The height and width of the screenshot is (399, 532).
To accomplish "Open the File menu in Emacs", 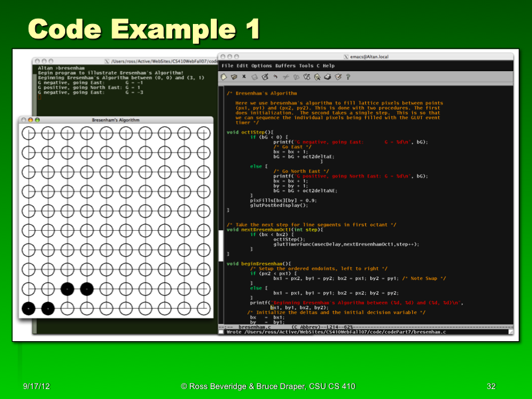I will [x=227, y=66].
